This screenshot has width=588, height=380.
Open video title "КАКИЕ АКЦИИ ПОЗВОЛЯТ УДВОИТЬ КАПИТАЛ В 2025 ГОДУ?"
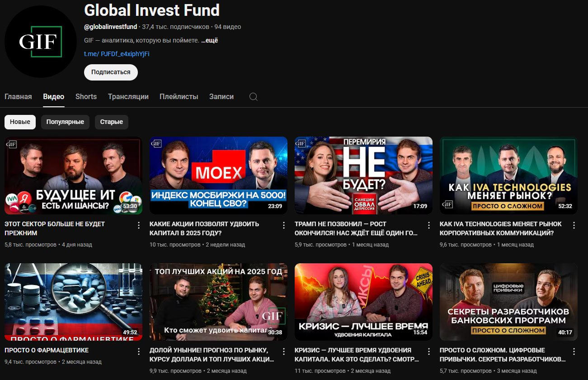click(204, 228)
